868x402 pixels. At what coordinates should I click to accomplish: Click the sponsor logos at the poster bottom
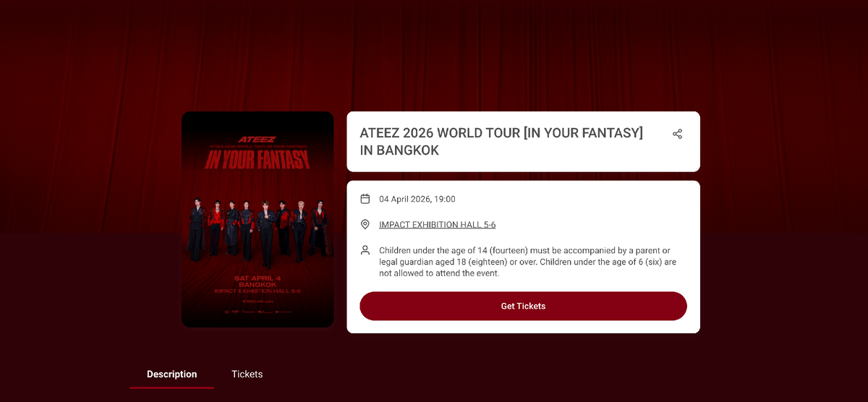(x=258, y=312)
